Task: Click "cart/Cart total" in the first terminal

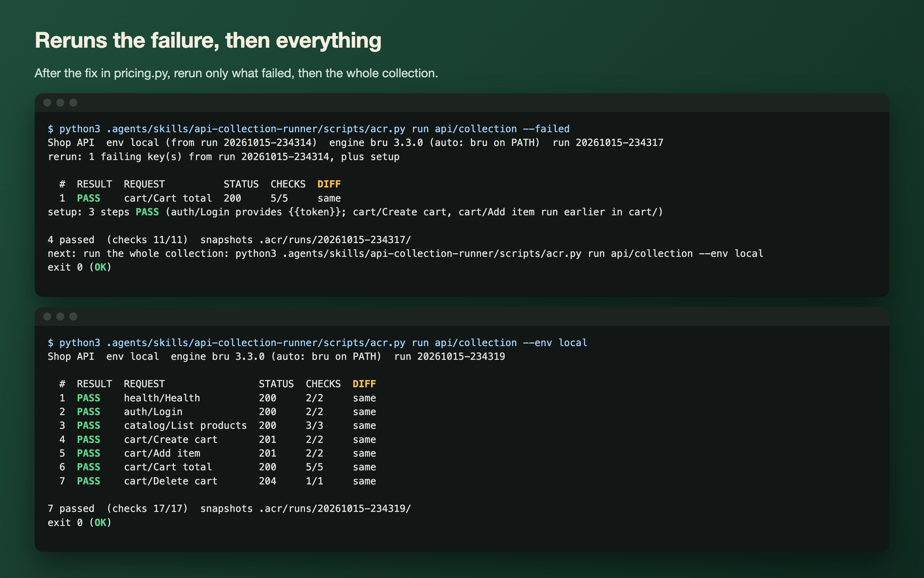Action: (x=167, y=198)
